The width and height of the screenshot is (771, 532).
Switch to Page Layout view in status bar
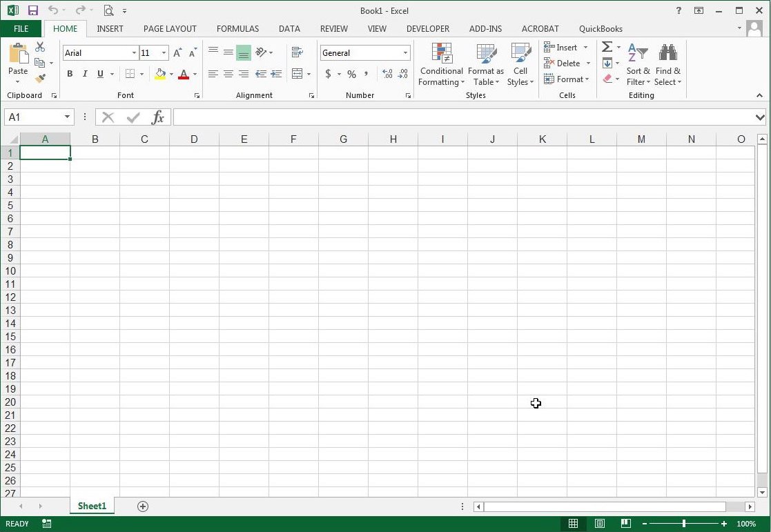tap(600, 523)
